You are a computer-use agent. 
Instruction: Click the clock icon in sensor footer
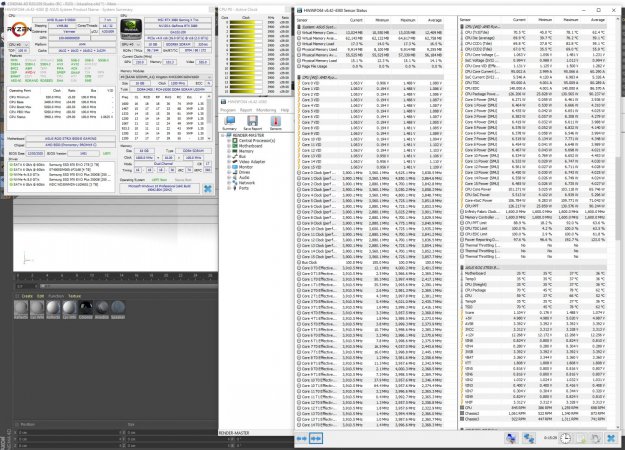(x=565, y=438)
